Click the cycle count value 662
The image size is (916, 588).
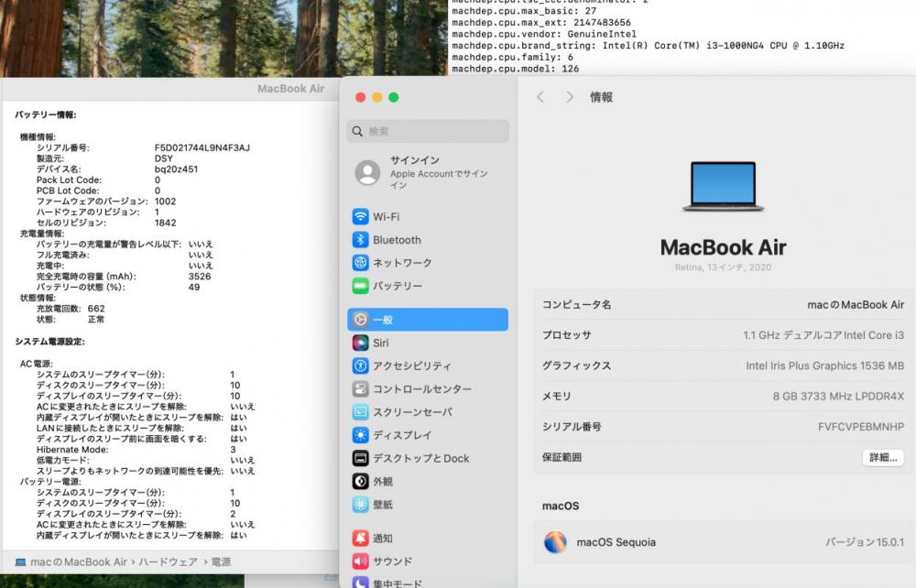(96, 309)
